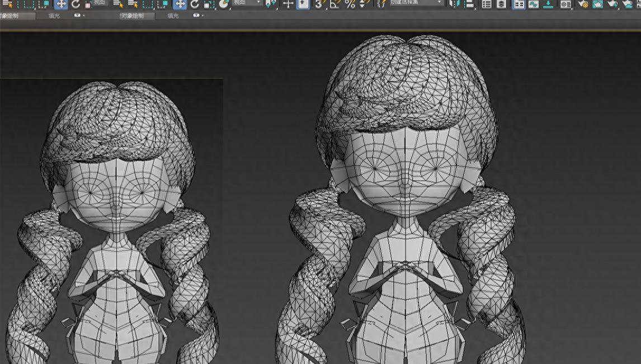Click the Align tool icon
The height and width of the screenshot is (364, 641).
click(x=469, y=4)
